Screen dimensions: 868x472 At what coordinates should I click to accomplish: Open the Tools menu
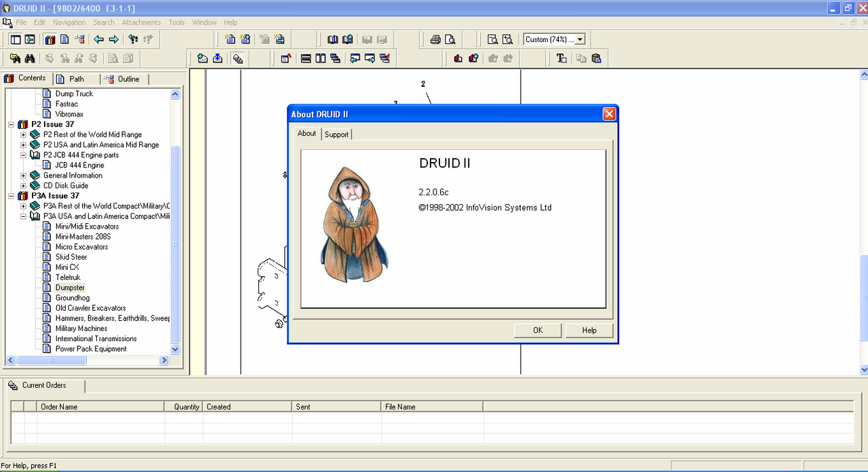tap(176, 22)
